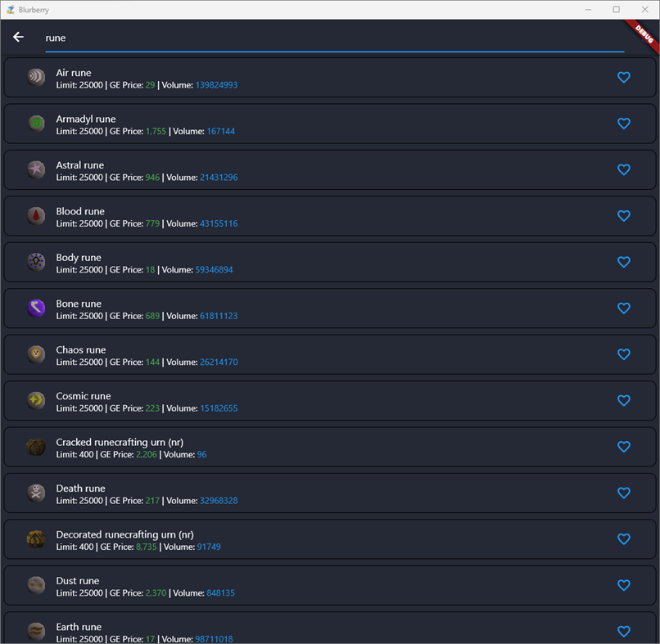Open the Decorated runecrafting urn icon

point(36,538)
